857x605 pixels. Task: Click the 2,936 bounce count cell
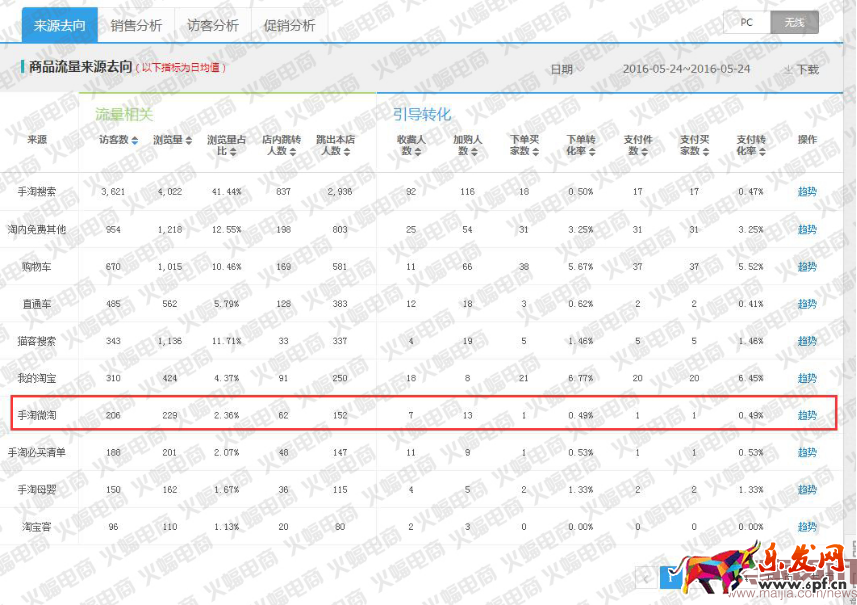(x=340, y=192)
